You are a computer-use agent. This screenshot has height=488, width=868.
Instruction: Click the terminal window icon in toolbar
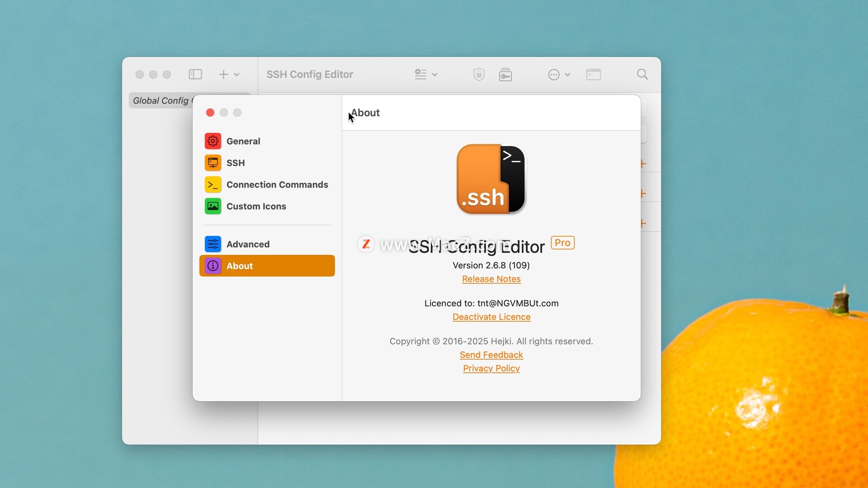point(594,74)
